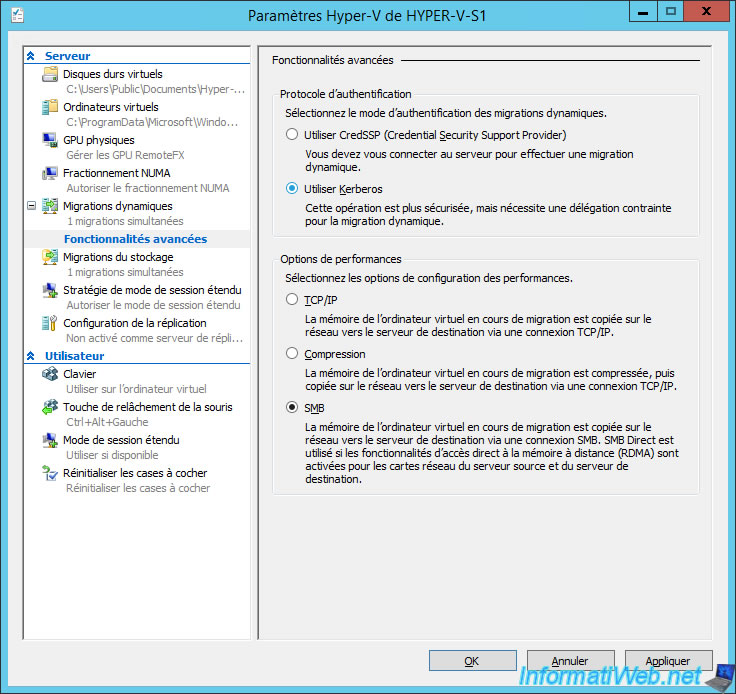The image size is (736, 694).
Task: Click Utiliser si disponible text
Action: tap(112, 455)
